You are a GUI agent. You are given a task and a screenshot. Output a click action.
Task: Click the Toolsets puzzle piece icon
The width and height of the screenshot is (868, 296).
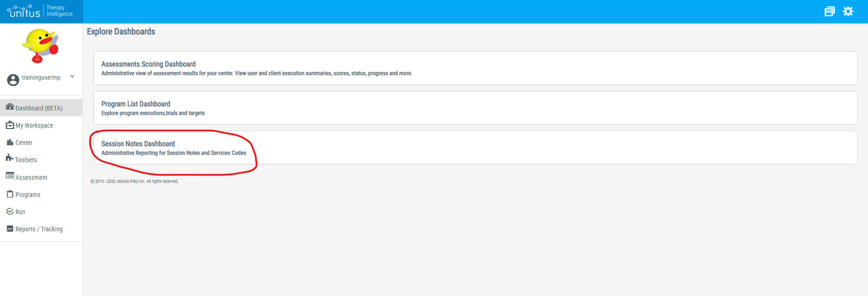10,158
